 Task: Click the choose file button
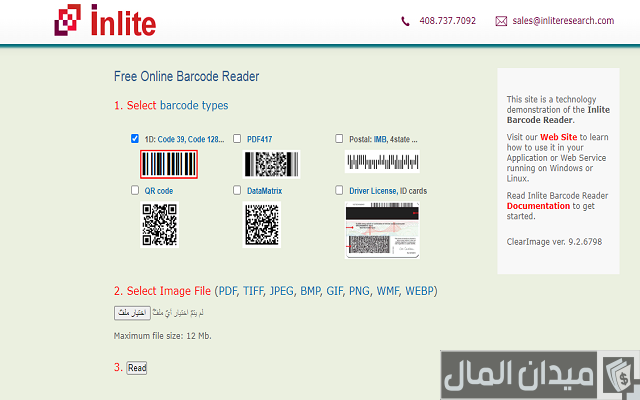pos(132,313)
